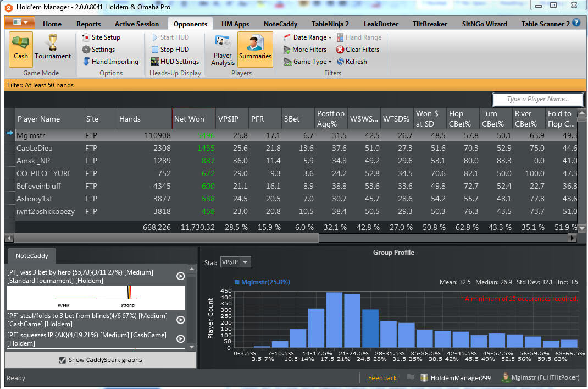Image resolution: width=588 pixels, height=389 pixels.
Task: Click the player name search field
Action: (538, 99)
